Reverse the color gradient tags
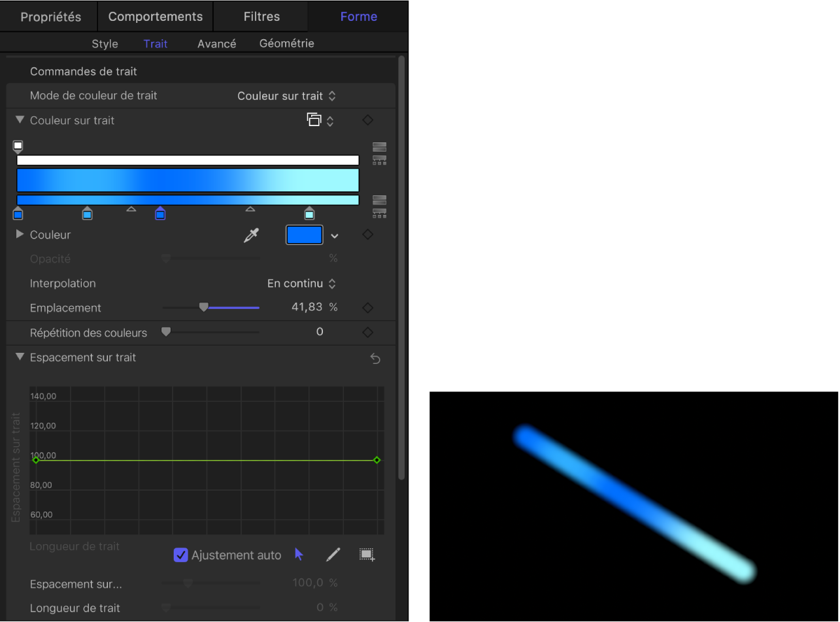 coord(379,200)
